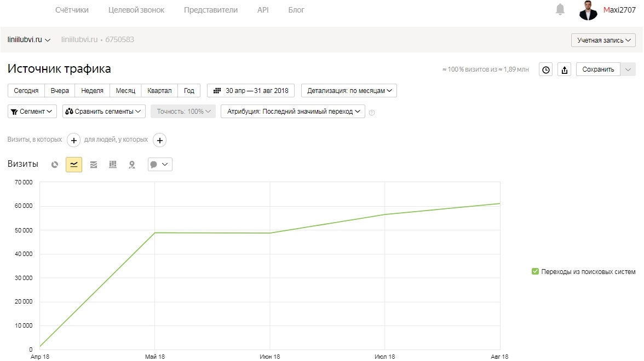Viewport: 644px width, 361px height.
Task: Click the Сохранить button
Action: [598, 69]
